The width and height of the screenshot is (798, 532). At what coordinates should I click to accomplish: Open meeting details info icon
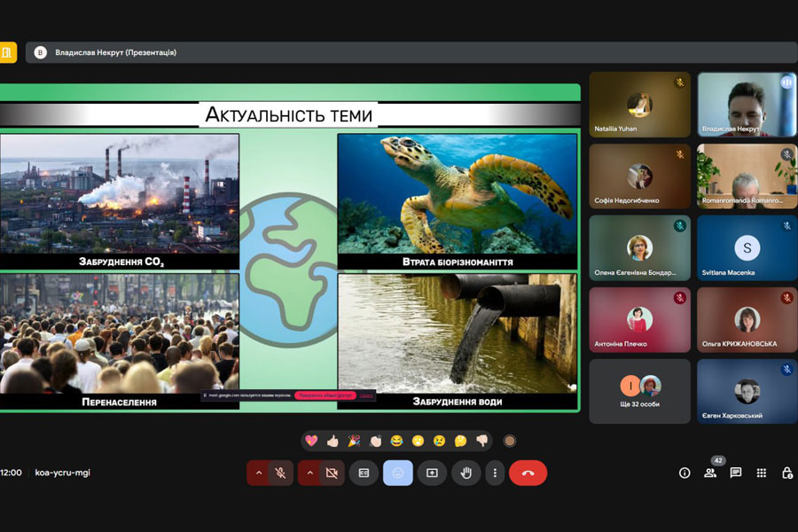click(x=685, y=473)
